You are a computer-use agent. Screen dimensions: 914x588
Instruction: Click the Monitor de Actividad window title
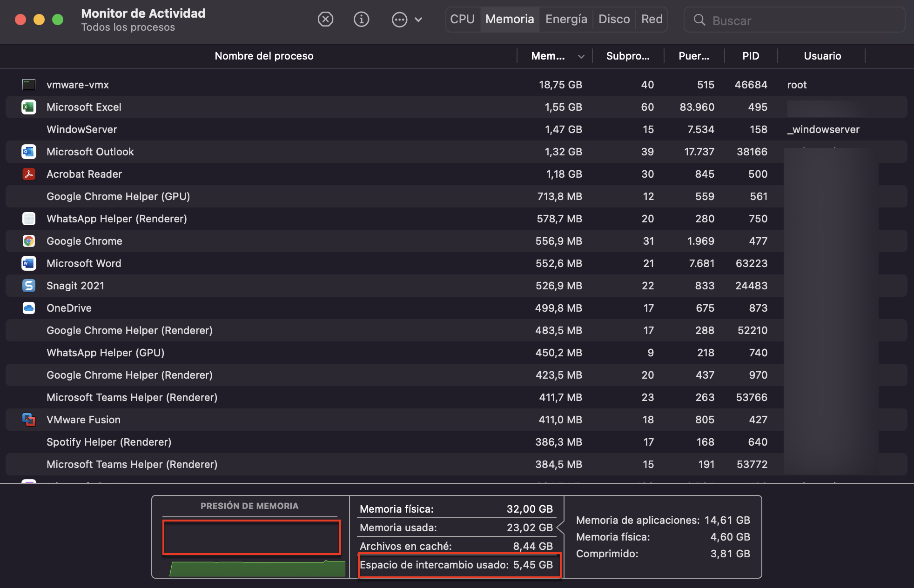coord(143,13)
